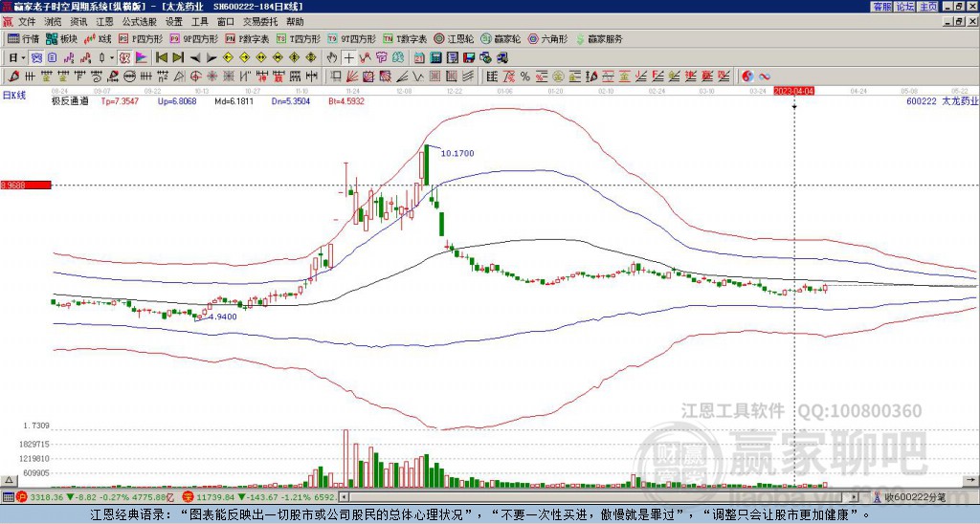Click the 主页 button in title bar
980x524 pixels.
[928, 7]
